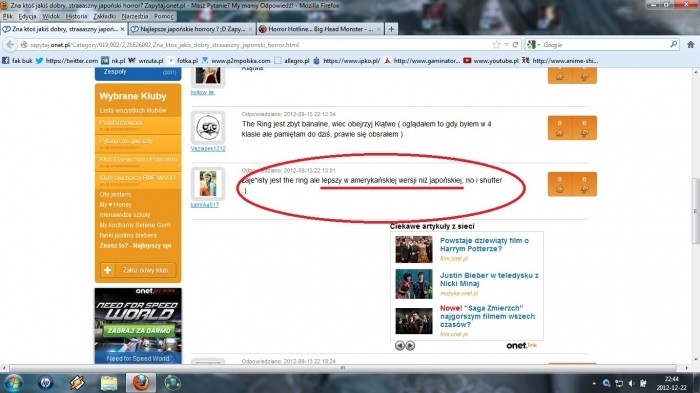Open a new tab with plus button
This screenshot has width=700, height=393.
point(391,29)
